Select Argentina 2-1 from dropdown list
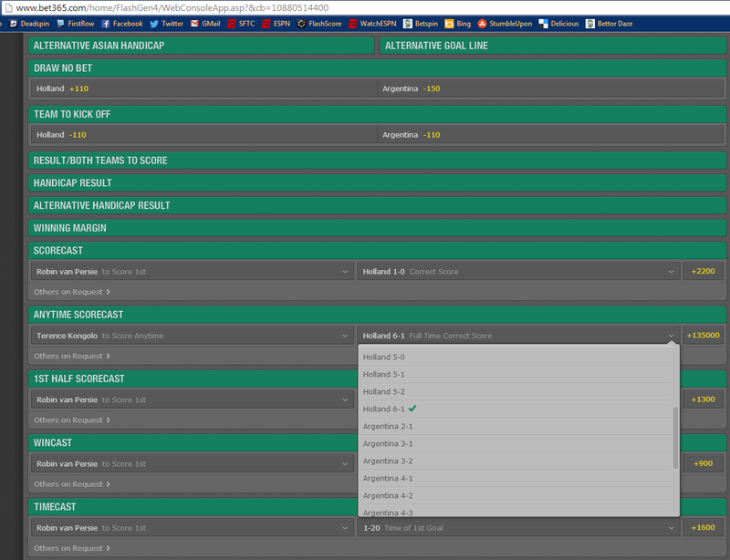The image size is (730, 560). point(516,427)
